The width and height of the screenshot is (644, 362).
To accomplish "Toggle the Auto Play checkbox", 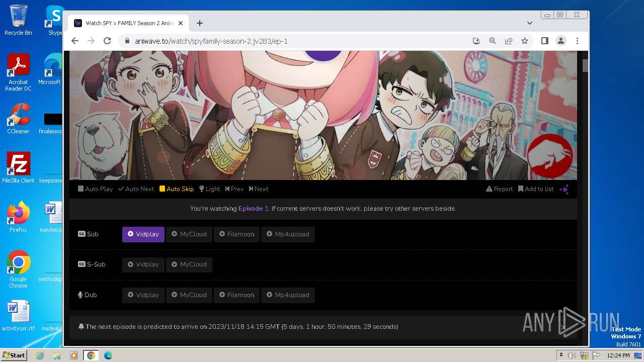I will (x=95, y=189).
